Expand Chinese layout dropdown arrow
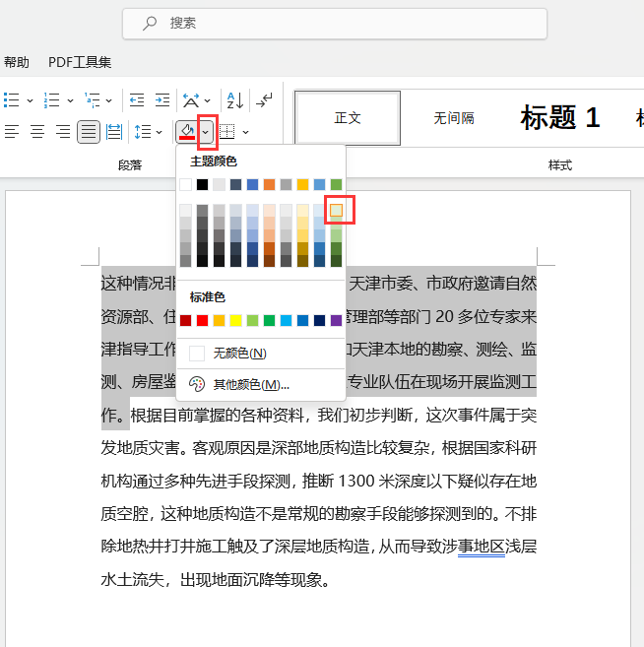 [208, 100]
